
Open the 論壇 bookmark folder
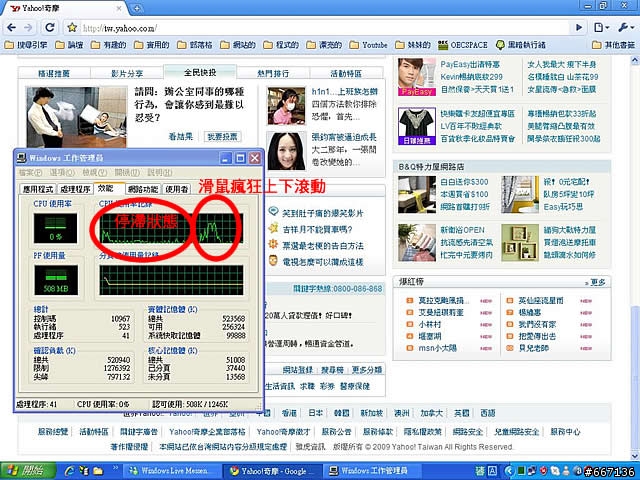coord(69,45)
